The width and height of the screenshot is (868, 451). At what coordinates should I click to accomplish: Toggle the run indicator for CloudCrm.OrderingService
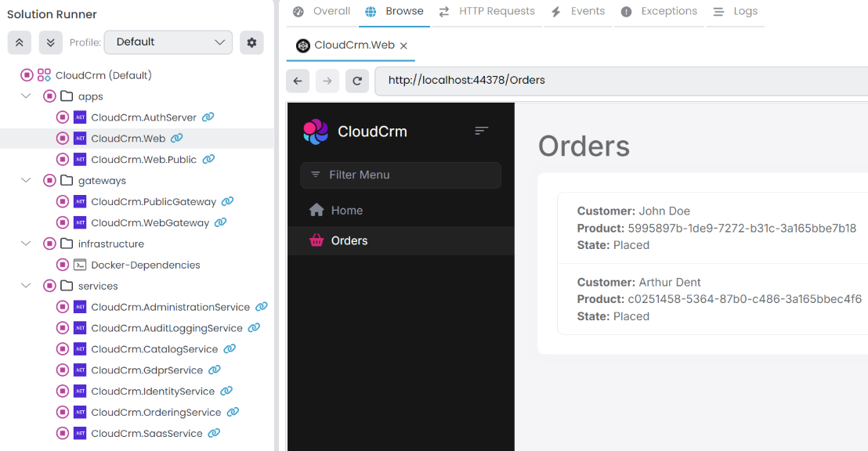(x=63, y=412)
